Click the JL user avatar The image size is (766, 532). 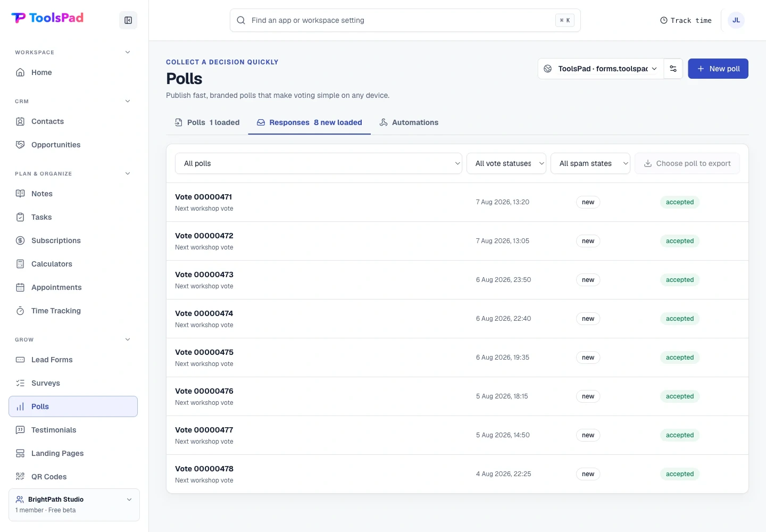736,20
